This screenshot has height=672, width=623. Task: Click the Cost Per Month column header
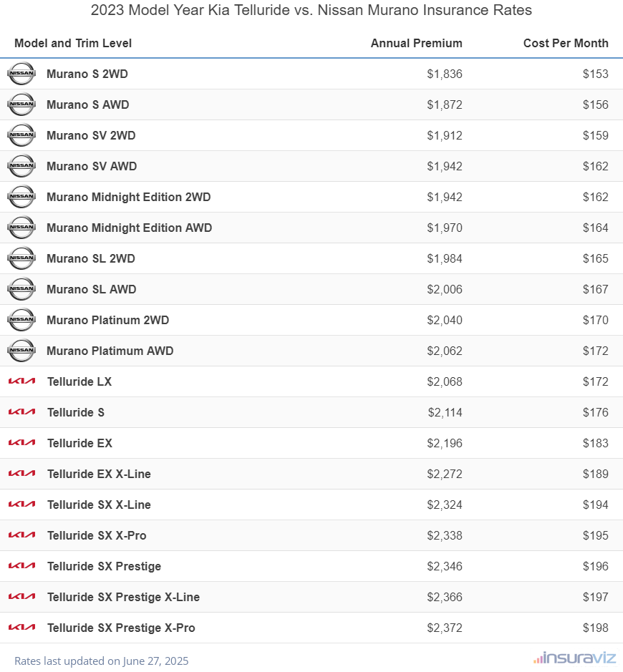pyautogui.click(x=566, y=43)
